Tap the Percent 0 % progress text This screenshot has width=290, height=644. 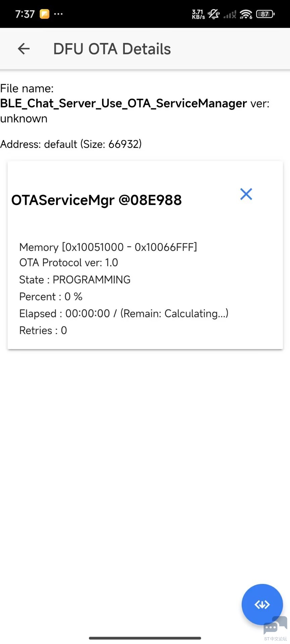pos(51,297)
